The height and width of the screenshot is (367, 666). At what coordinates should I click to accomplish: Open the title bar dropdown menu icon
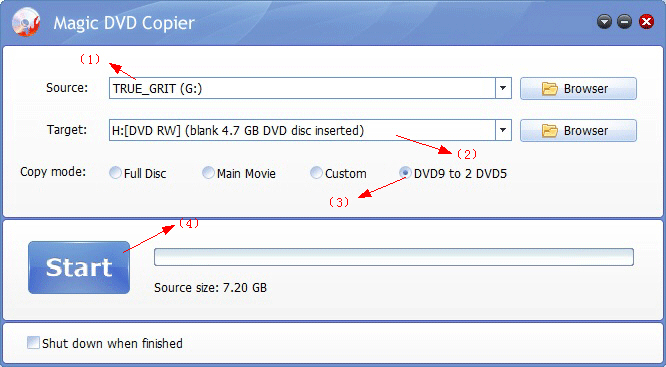click(x=604, y=22)
